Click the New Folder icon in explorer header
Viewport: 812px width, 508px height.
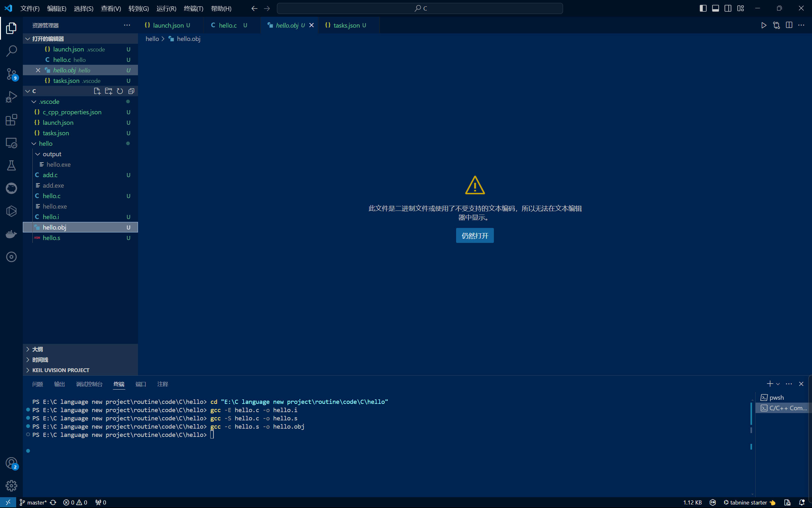108,91
